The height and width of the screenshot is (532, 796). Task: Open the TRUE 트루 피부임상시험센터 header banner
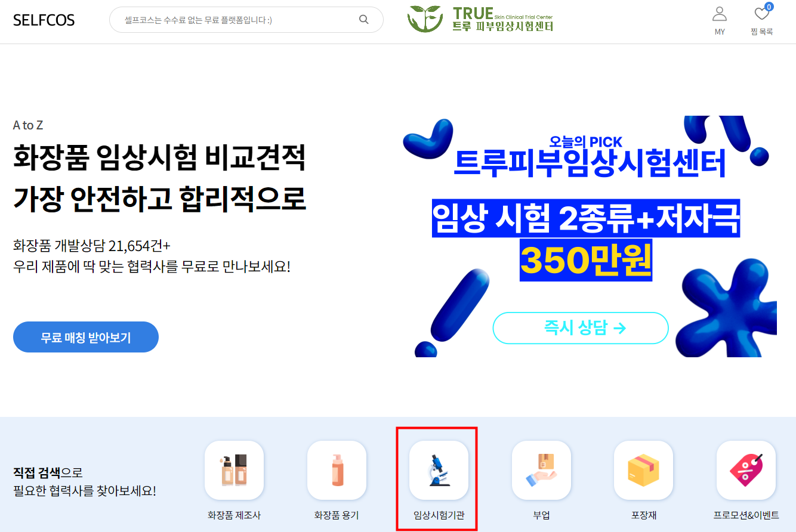(481, 20)
